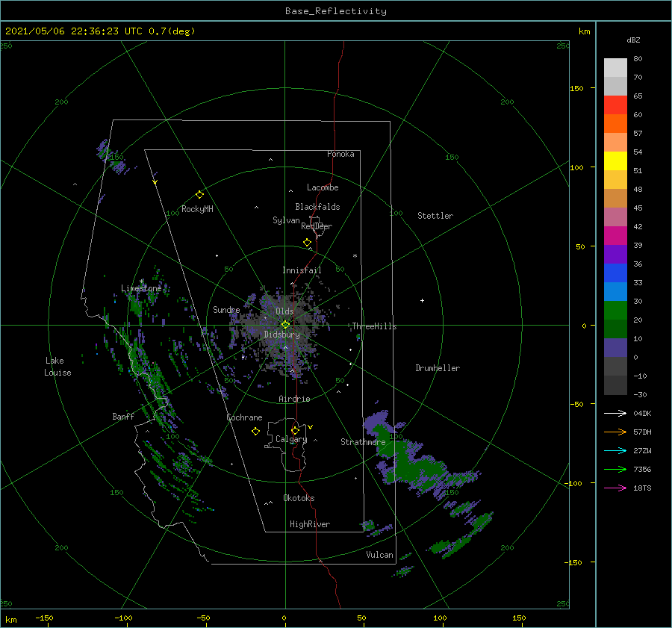Click the Banff label
The height and width of the screenshot is (628, 672).
(x=123, y=416)
